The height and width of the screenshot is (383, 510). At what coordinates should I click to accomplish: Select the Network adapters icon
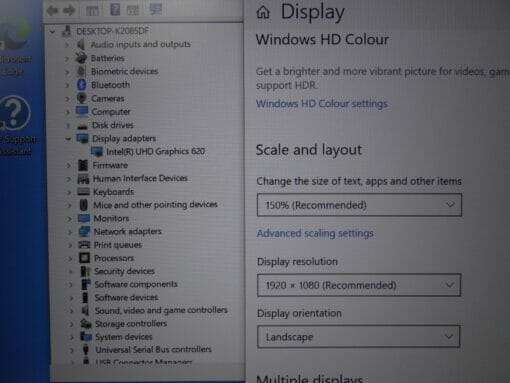pos(84,231)
